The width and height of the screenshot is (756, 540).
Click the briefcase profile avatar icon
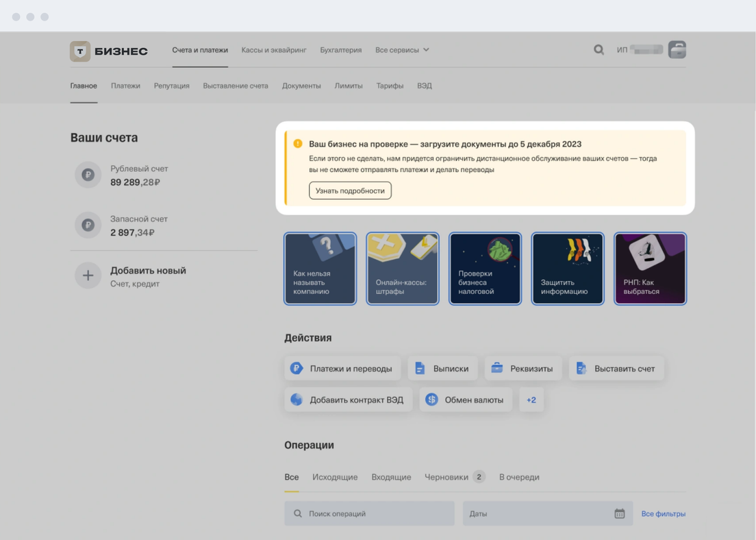(x=677, y=50)
